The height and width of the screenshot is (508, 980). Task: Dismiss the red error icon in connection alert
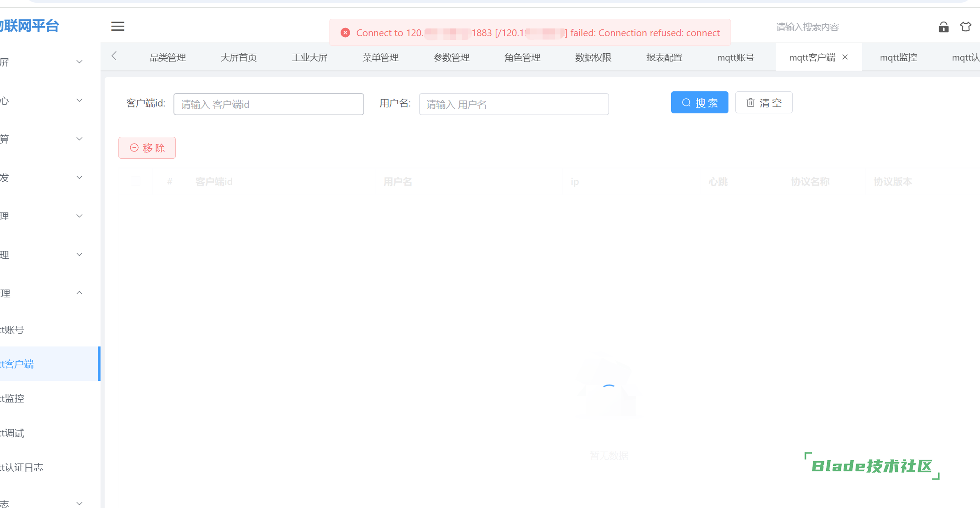346,33
